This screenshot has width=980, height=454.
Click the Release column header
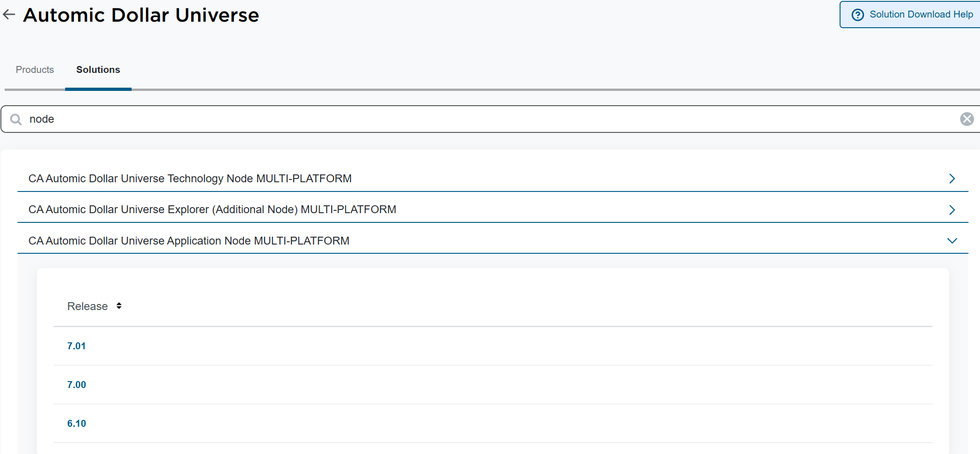(x=87, y=306)
